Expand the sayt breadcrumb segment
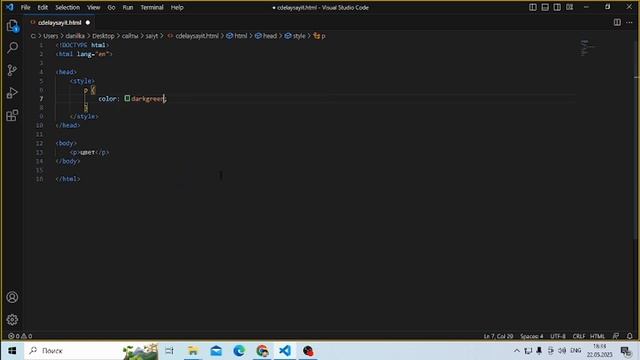Screen dimensions: 640x360 click(x=151, y=36)
